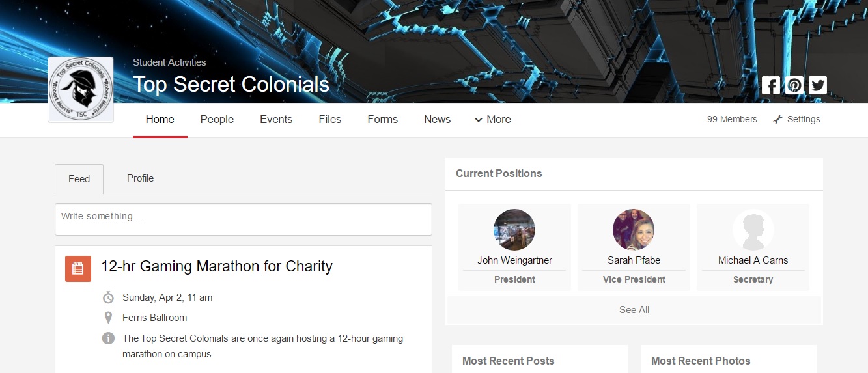Screen dimensions: 868x373
Task: Click the Settings wrench icon
Action: point(777,120)
